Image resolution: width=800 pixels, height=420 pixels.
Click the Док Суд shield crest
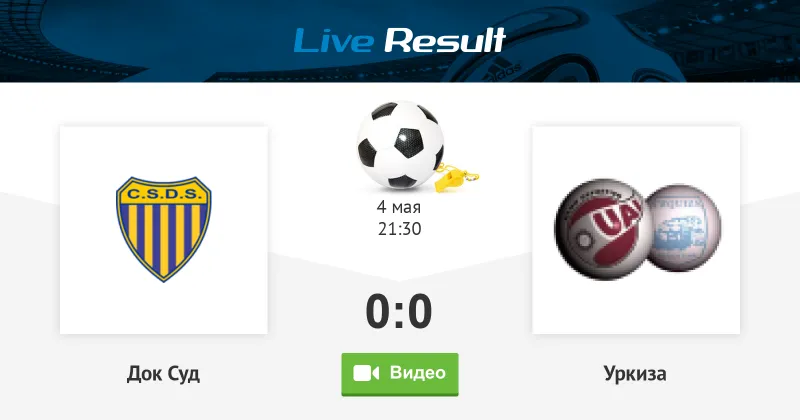164,229
